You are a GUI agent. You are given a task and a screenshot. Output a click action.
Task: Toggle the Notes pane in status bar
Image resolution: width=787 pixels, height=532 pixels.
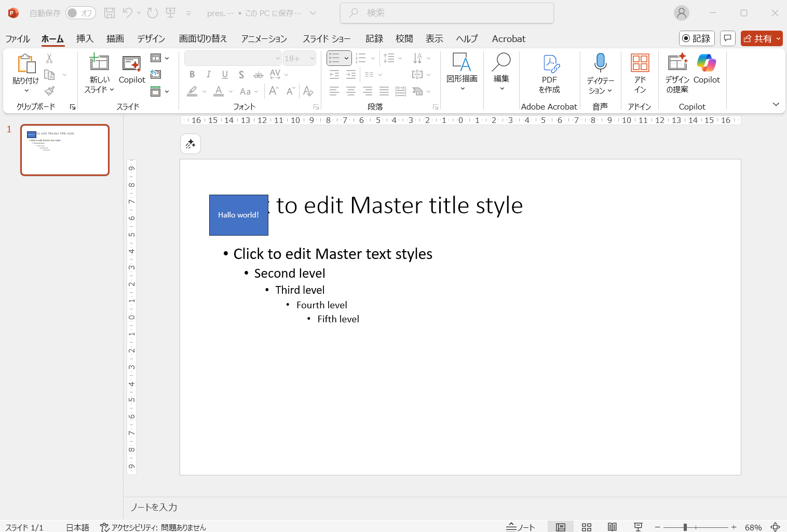tap(520, 527)
